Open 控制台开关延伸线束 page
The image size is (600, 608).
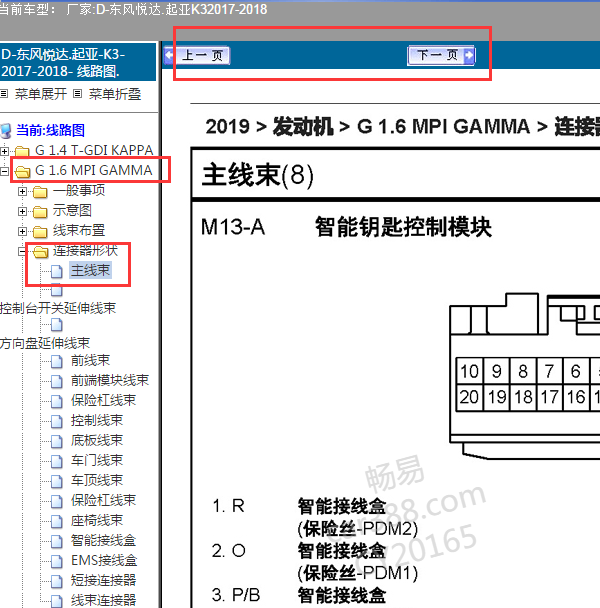point(58,308)
